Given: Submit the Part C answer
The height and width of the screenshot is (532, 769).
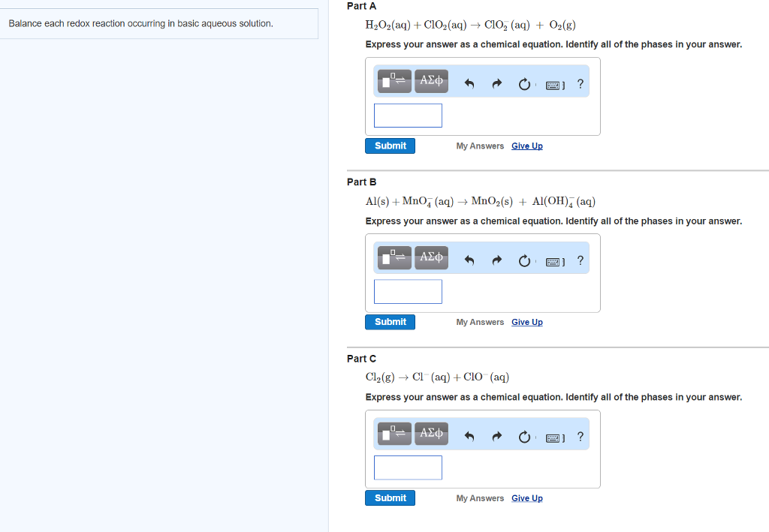Looking at the screenshot, I should tap(390, 497).
